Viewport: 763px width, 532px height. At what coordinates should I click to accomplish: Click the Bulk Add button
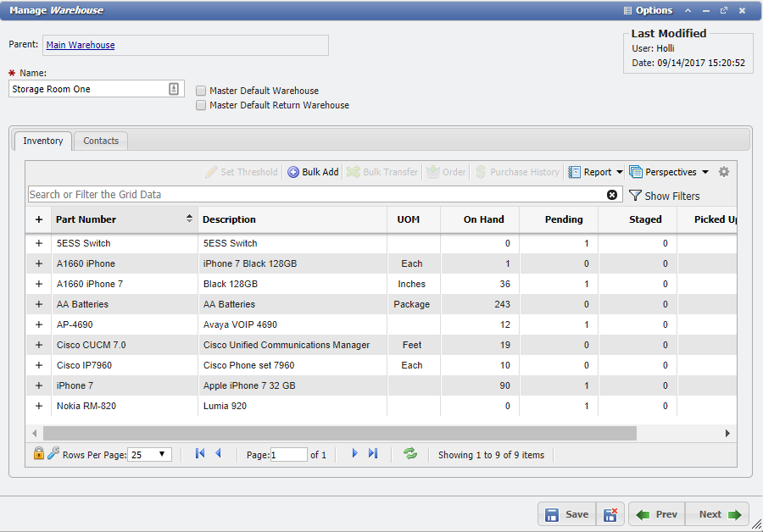tap(313, 172)
